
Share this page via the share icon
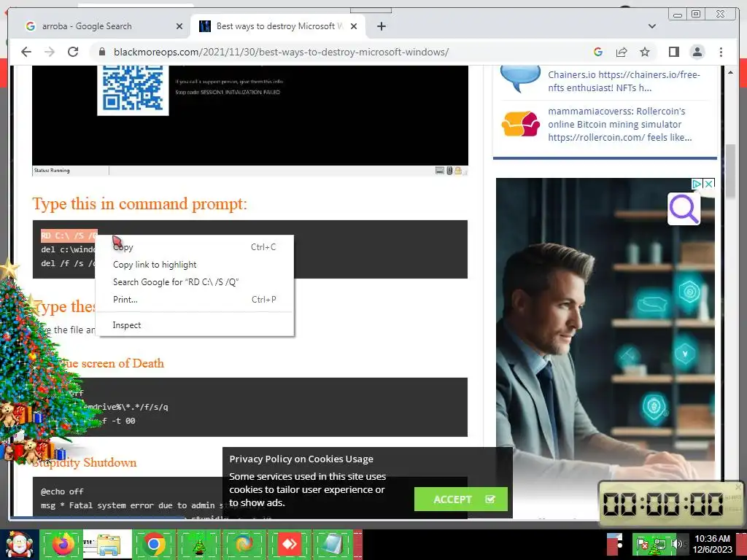(x=622, y=52)
